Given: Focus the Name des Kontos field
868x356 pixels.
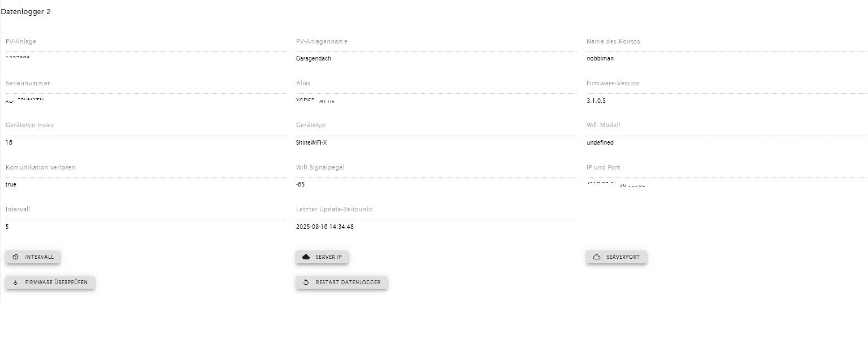Looking at the screenshot, I should click(x=726, y=58).
